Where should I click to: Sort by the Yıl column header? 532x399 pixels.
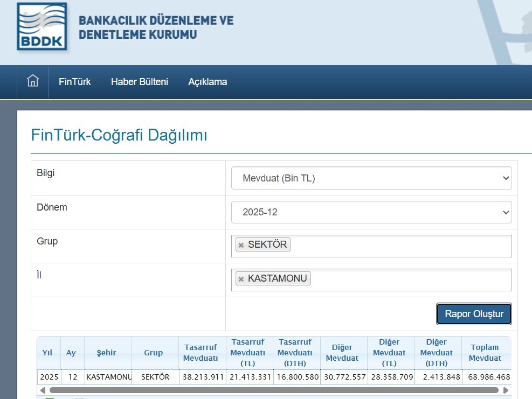click(49, 353)
